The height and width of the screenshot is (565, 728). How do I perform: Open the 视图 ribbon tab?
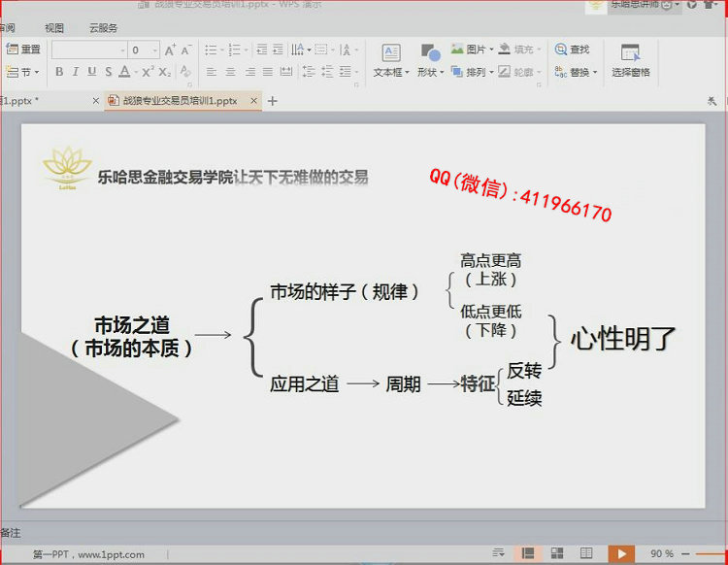pos(53,28)
